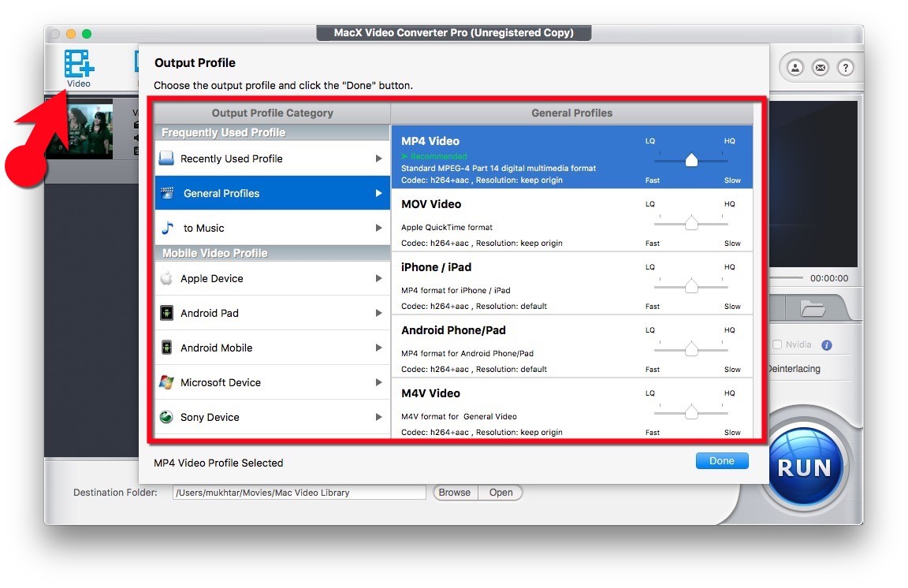Select the Sony Device category
The image size is (908, 588).
pos(273,417)
